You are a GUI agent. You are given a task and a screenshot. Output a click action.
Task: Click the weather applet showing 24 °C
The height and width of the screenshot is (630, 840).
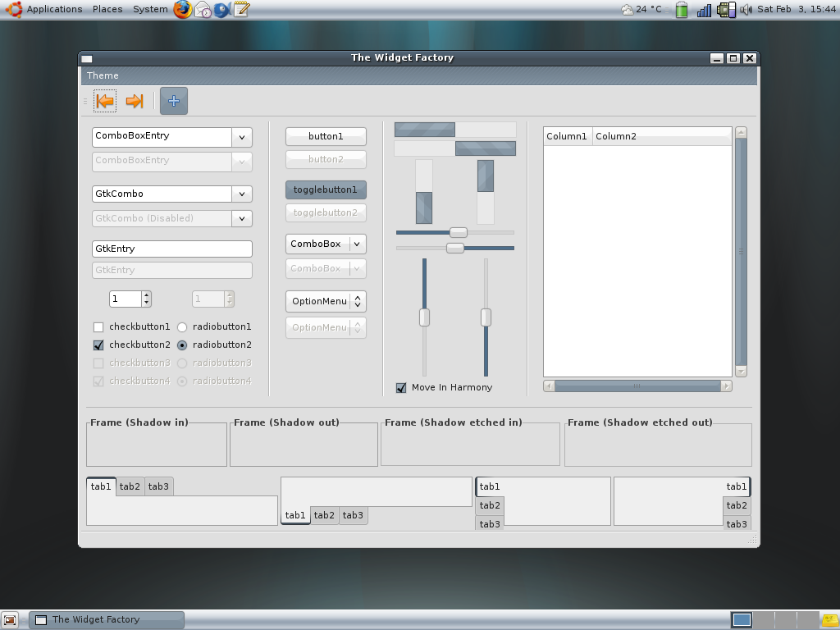pyautogui.click(x=641, y=9)
